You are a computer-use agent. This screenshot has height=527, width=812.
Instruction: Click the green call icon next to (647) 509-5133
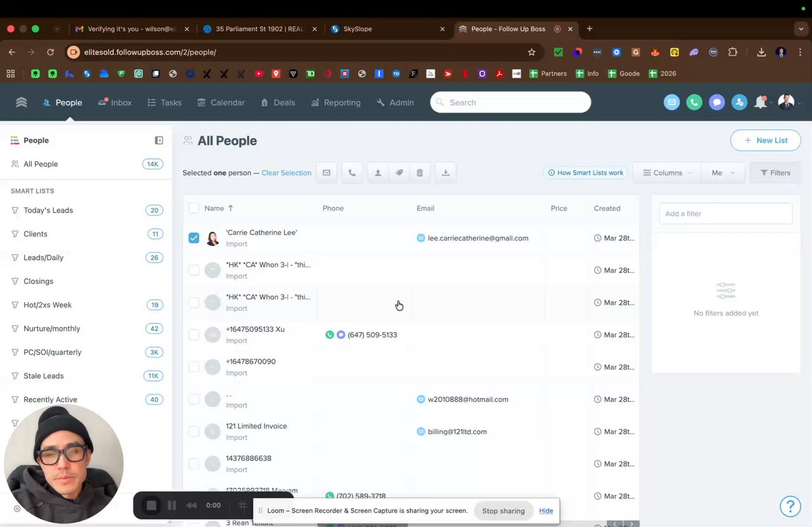pyautogui.click(x=329, y=335)
